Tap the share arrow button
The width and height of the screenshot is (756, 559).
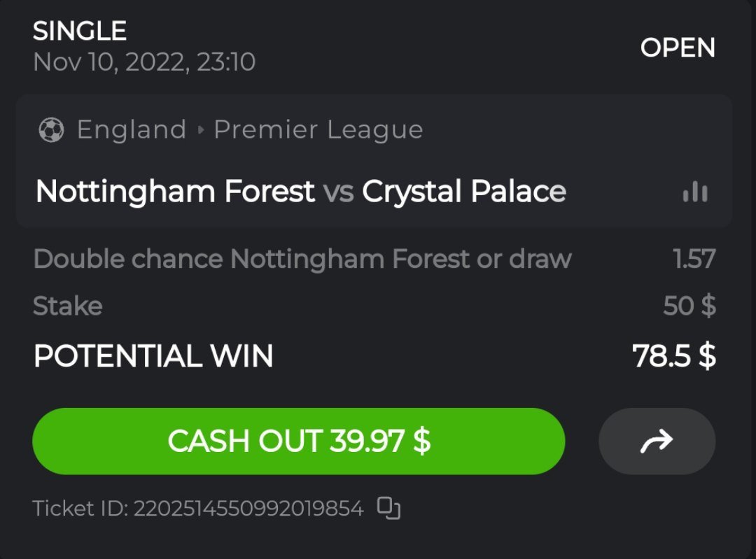(657, 441)
